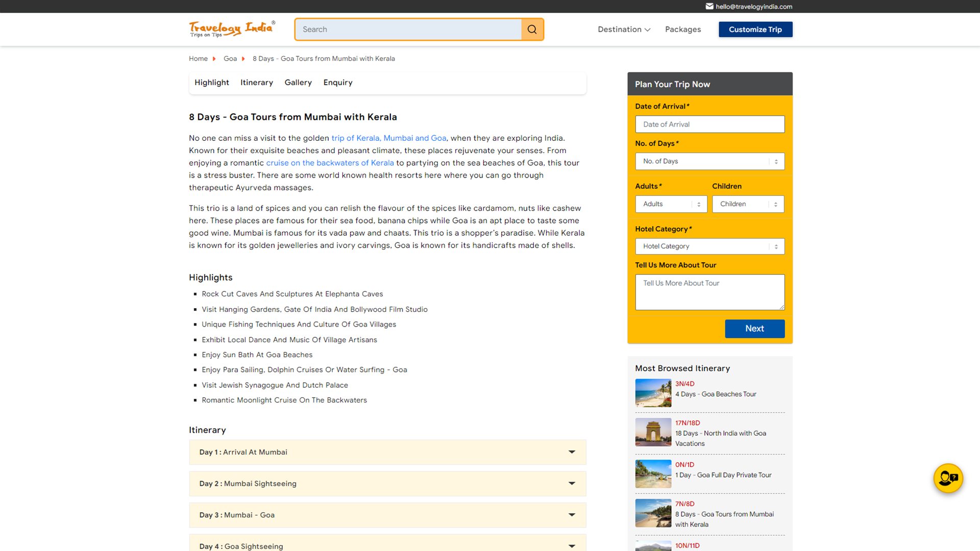Click the arrow after Goa in breadcrumb

click(x=243, y=59)
